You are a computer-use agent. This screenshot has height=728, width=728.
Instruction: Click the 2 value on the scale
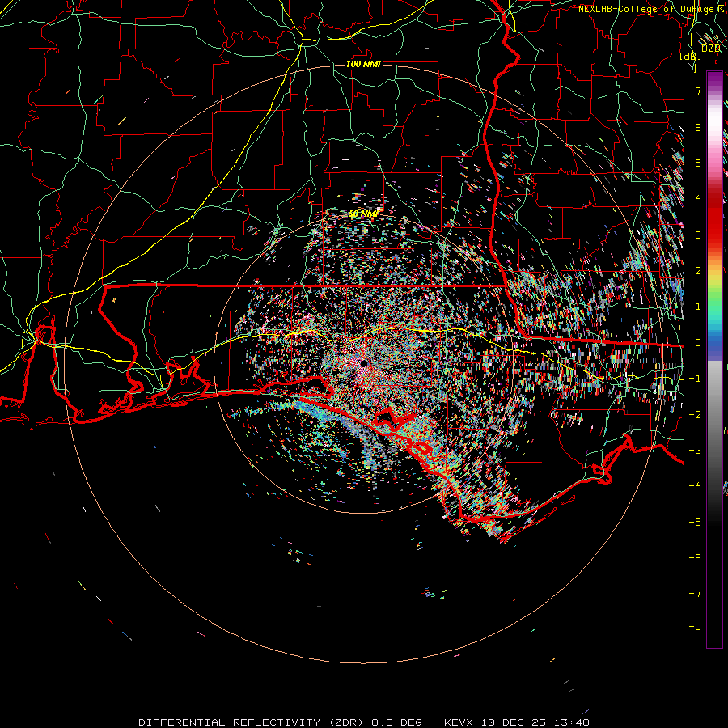click(x=698, y=271)
